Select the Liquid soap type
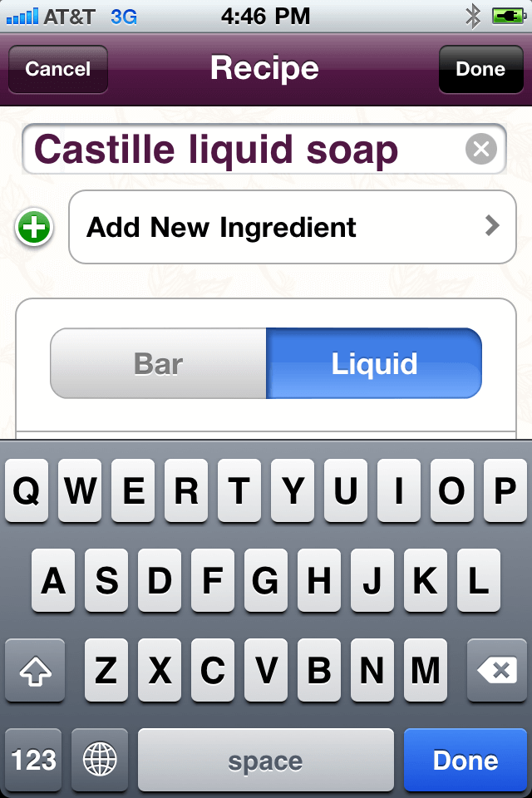 point(374,363)
